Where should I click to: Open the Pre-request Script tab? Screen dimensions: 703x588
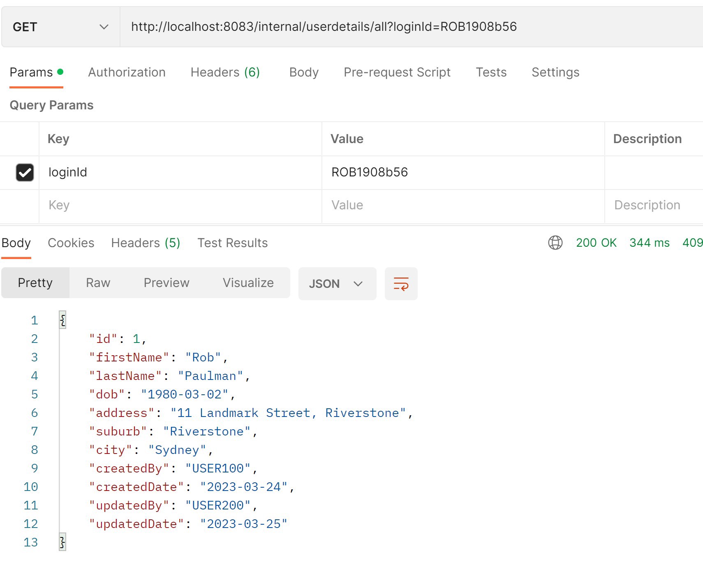point(397,72)
